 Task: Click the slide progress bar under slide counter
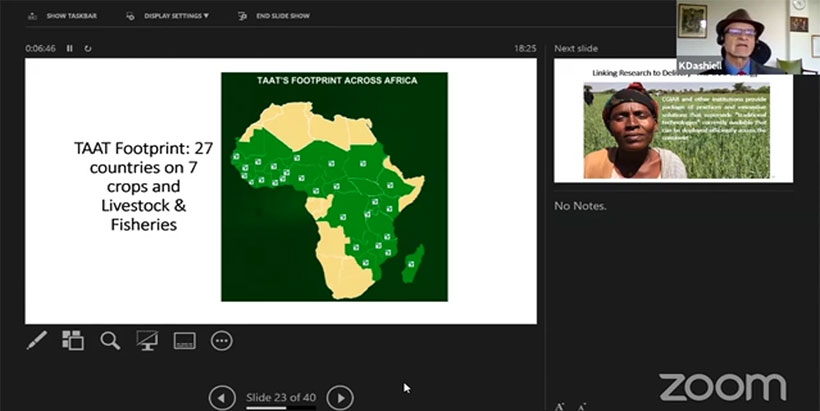click(281, 407)
